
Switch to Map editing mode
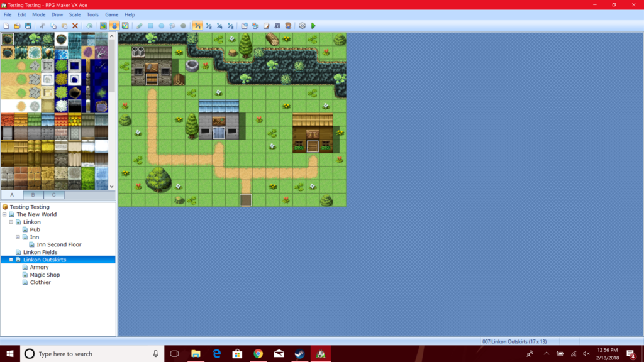click(x=103, y=26)
